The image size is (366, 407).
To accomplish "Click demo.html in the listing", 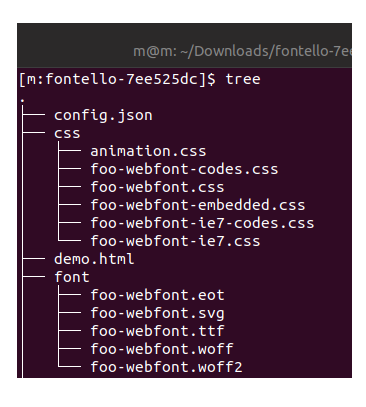I will (x=94, y=259).
